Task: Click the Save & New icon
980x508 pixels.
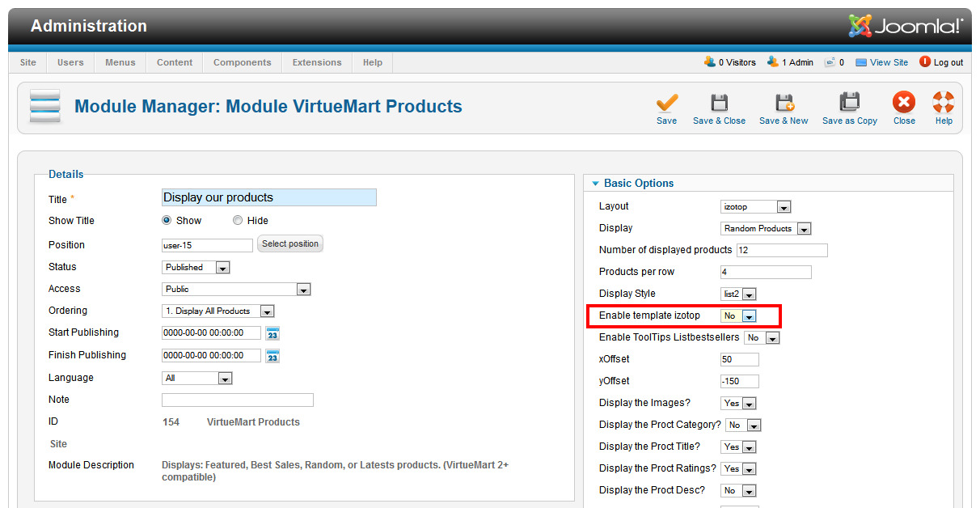Action: pyautogui.click(x=784, y=104)
